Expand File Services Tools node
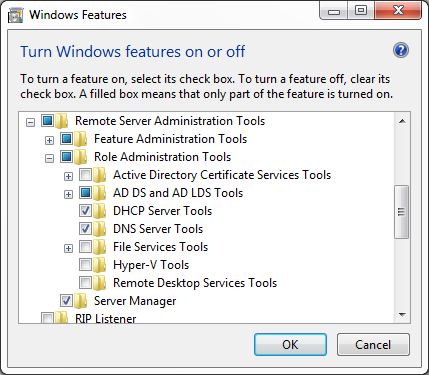The image size is (429, 375). click(x=68, y=248)
